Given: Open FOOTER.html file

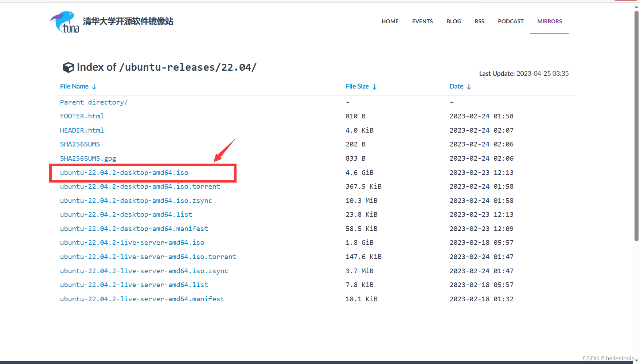Looking at the screenshot, I should coord(82,116).
